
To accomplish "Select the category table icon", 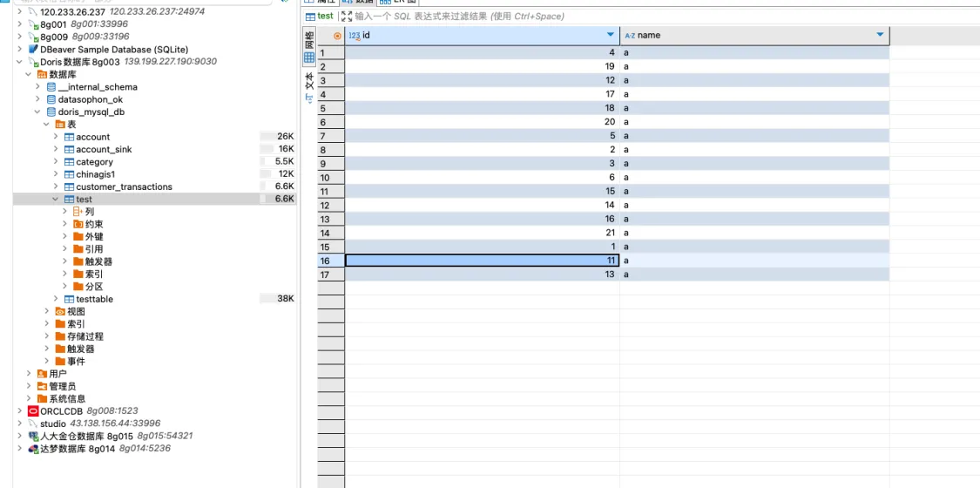I will (x=69, y=162).
